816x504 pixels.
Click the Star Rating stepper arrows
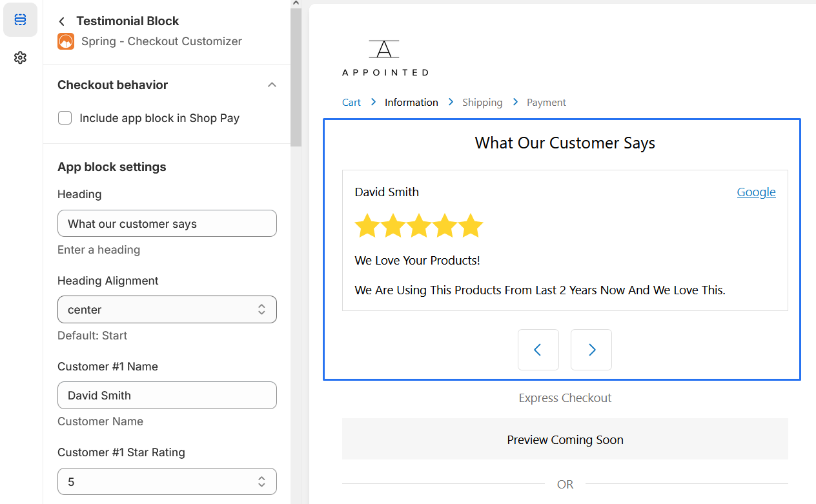pyautogui.click(x=261, y=481)
